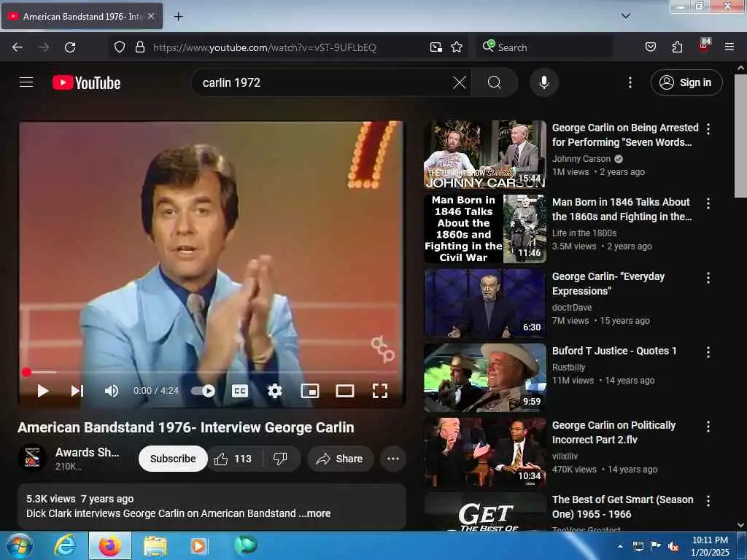Click the page vertical scrollbar thumb

[x=740, y=135]
